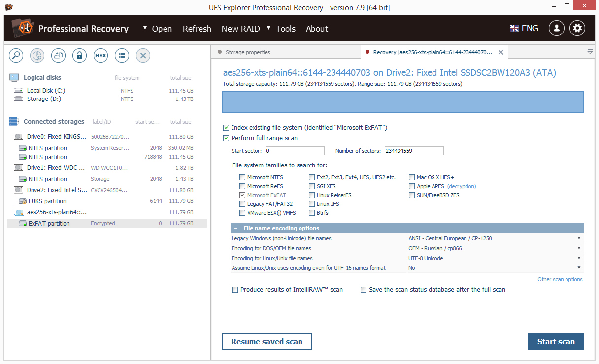
Task: Open the Tools menu dropdown
Action: coord(281,29)
